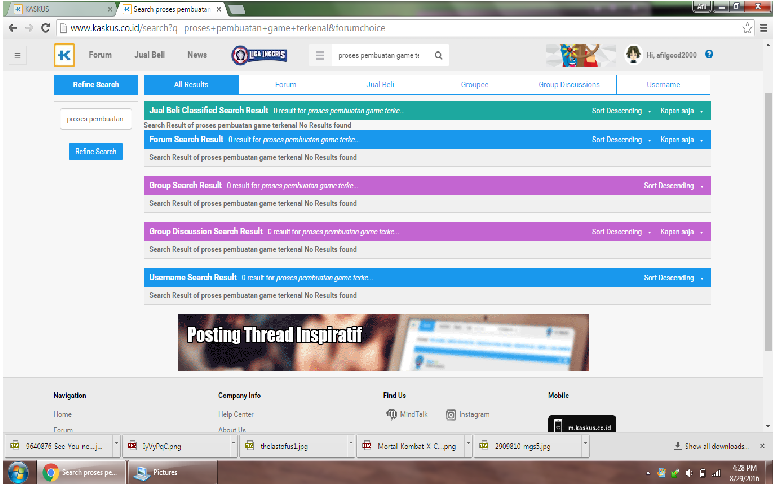
Task: Open dropdown arrow for Mortal Kombat X download
Action: tap(468, 445)
